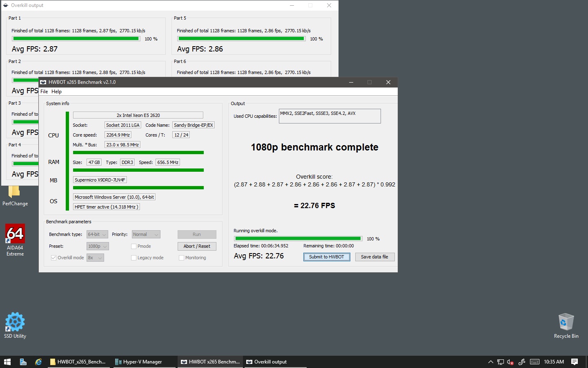This screenshot has width=588, height=368.
Task: Click Part 5 progress bar in Overkill output
Action: [x=241, y=39]
